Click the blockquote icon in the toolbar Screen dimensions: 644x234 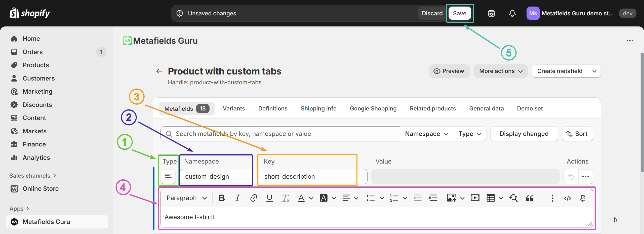point(530,198)
